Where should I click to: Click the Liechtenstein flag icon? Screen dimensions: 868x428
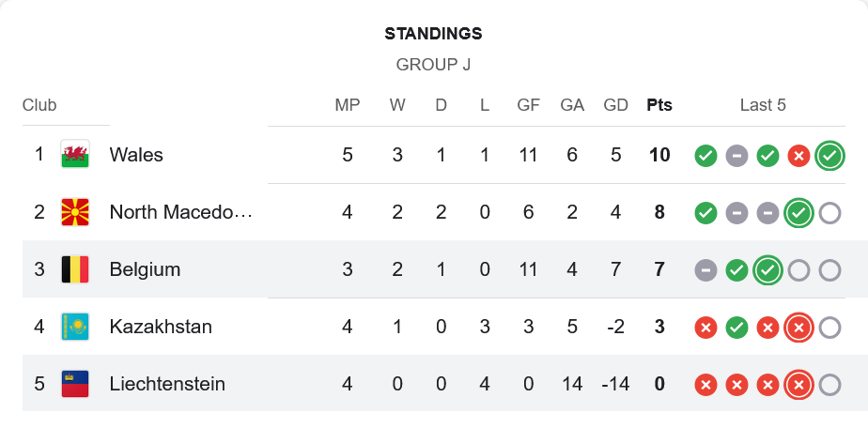[x=75, y=384]
